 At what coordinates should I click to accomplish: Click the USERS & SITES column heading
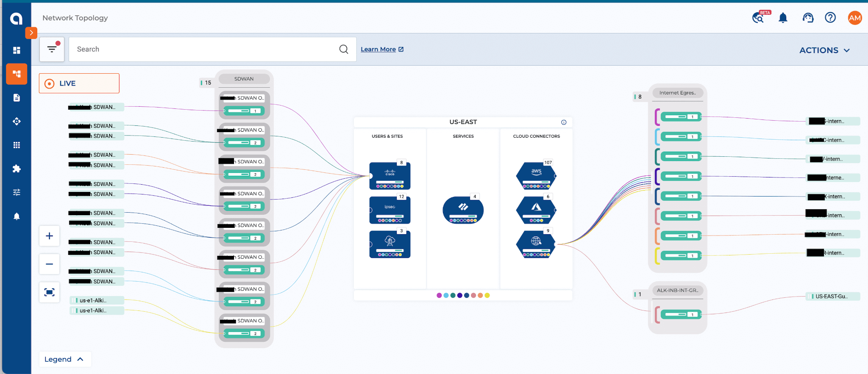[387, 136]
